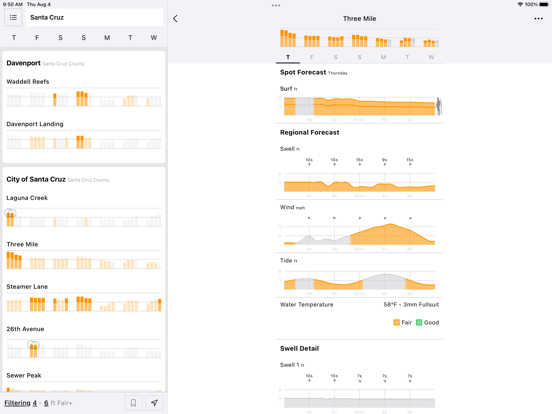Screen dimensions: 552x414
Task: Open Steamer Lane spot forecast
Action: [84, 299]
